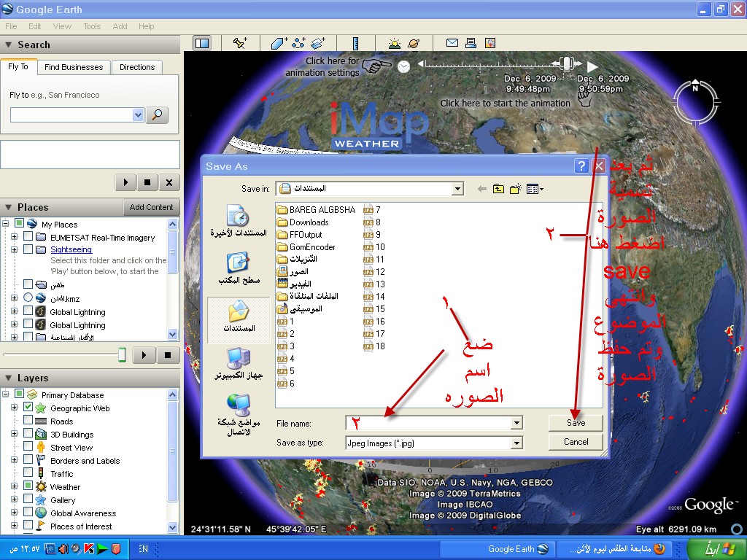Open the File name dropdown arrow
The height and width of the screenshot is (560, 747).
[516, 423]
